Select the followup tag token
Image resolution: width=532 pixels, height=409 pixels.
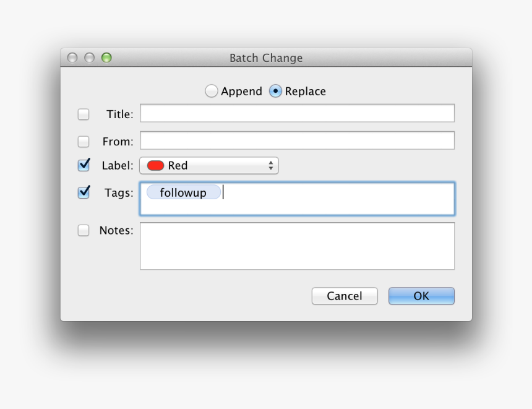(184, 192)
